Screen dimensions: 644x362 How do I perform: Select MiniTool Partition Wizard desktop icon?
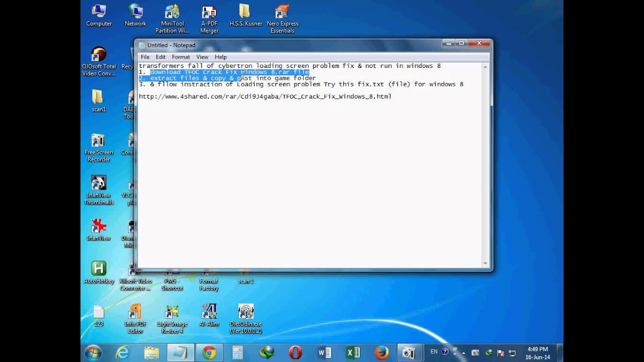[x=173, y=20]
